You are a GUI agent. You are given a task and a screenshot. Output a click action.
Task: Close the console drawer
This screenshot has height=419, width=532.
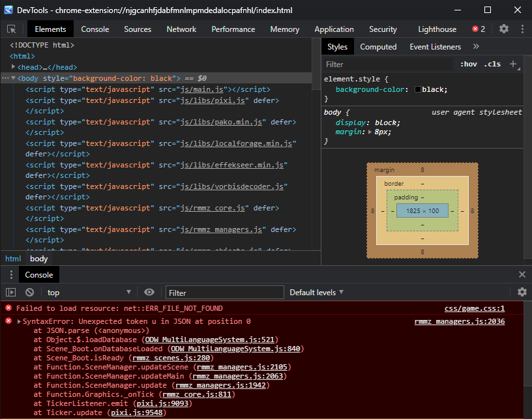point(522,274)
